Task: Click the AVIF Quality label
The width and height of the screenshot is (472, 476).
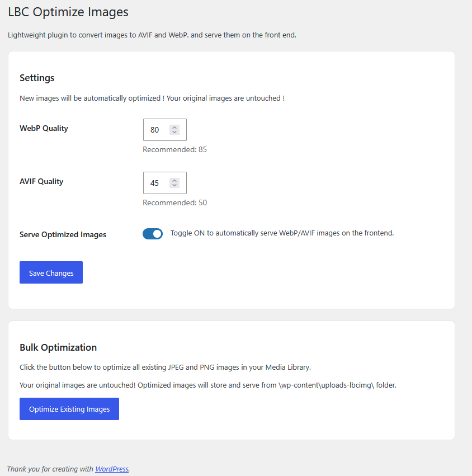Action: (41, 182)
